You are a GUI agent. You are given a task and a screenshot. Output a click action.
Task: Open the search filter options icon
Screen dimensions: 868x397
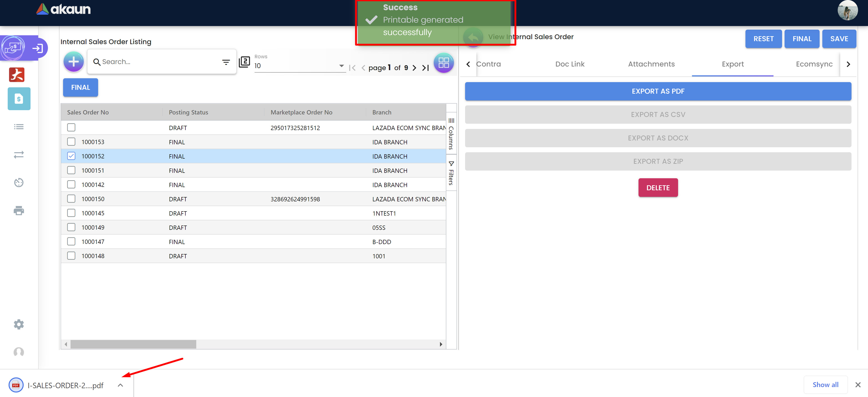coord(226,62)
